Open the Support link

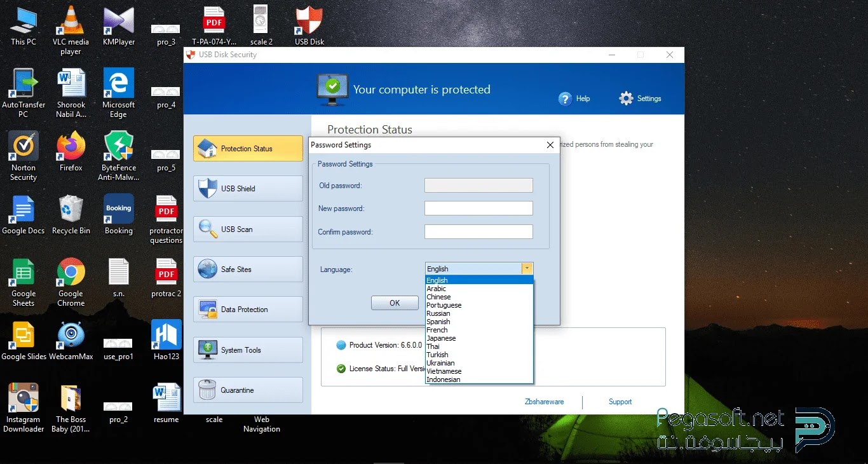(x=620, y=402)
